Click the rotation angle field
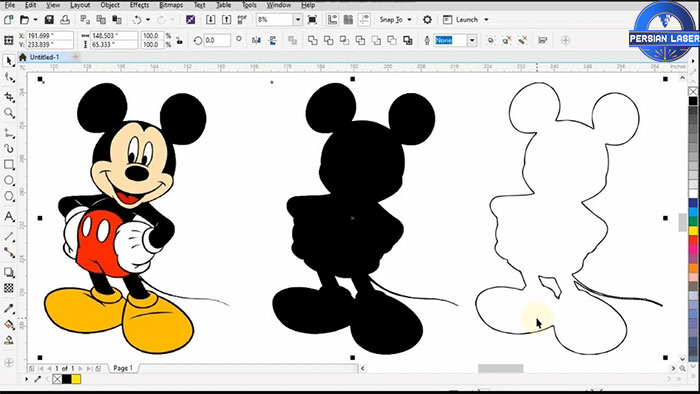Viewport: 700px width, 394px height. (217, 40)
